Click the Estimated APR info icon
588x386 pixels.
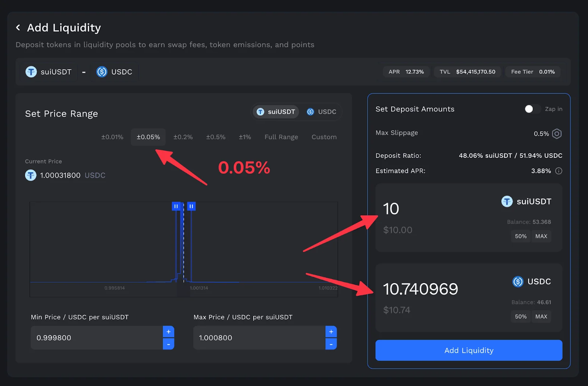559,171
